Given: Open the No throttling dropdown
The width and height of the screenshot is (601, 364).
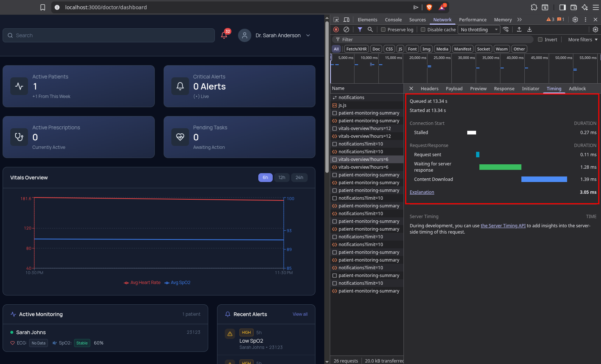Looking at the screenshot, I should [x=479, y=30].
